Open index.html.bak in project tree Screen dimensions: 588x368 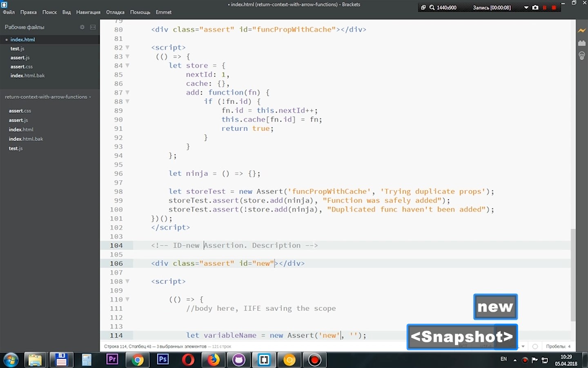(x=26, y=139)
